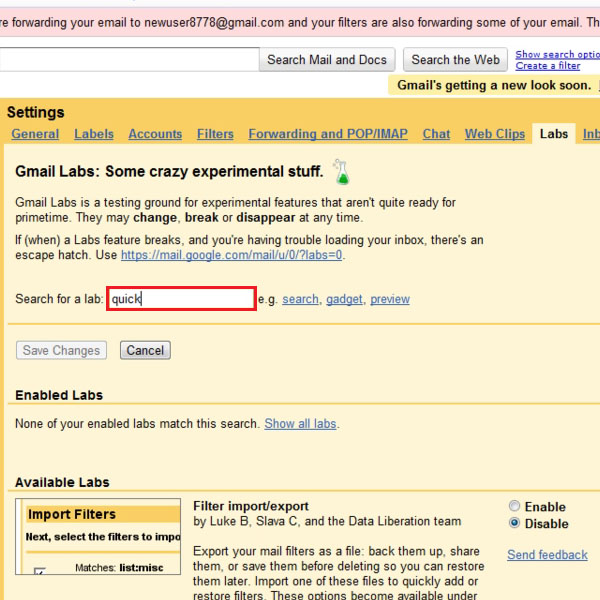Open the Web Clips tab
Viewport: 600px width, 600px height.
[x=495, y=134]
